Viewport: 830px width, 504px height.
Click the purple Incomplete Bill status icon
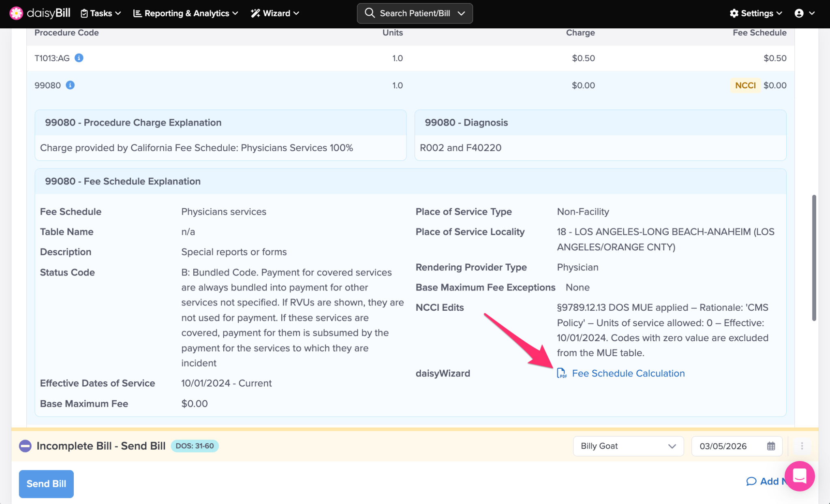[25, 446]
